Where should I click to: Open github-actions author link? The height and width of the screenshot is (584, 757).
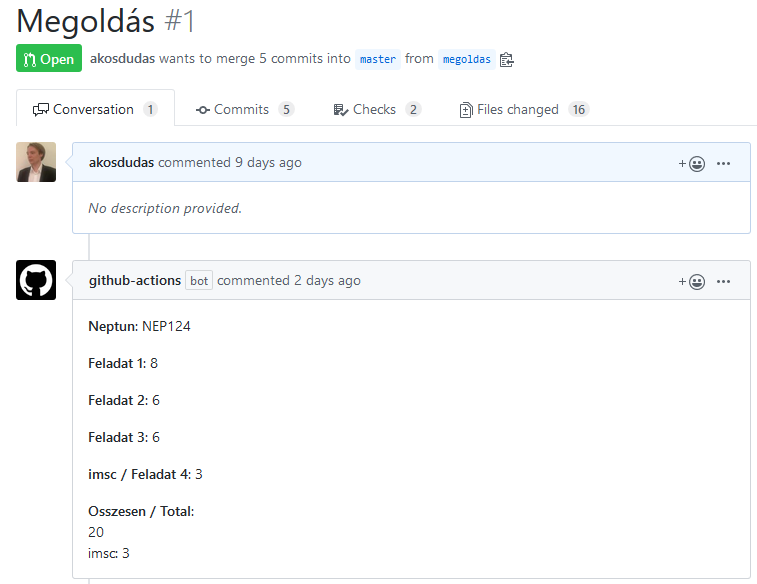pyautogui.click(x=135, y=281)
